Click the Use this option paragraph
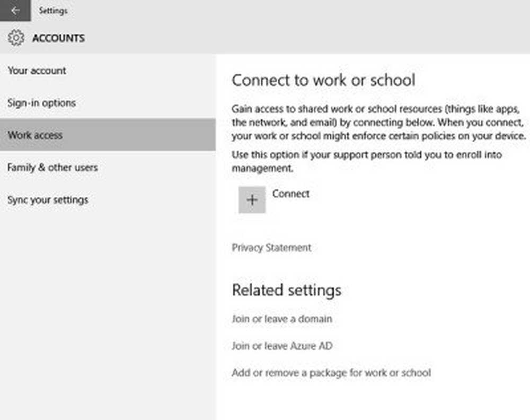Viewport: 530px width, 420px height. 367,161
